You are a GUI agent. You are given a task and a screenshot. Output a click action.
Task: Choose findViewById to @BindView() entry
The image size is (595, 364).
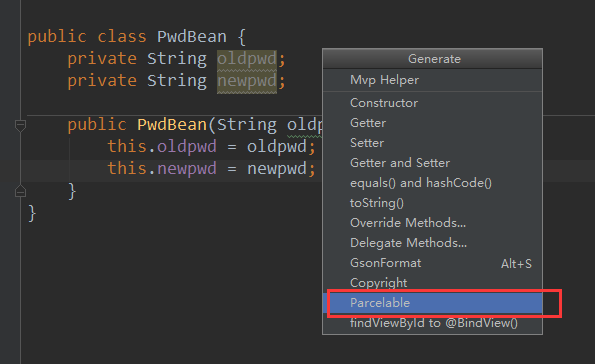pyautogui.click(x=432, y=323)
